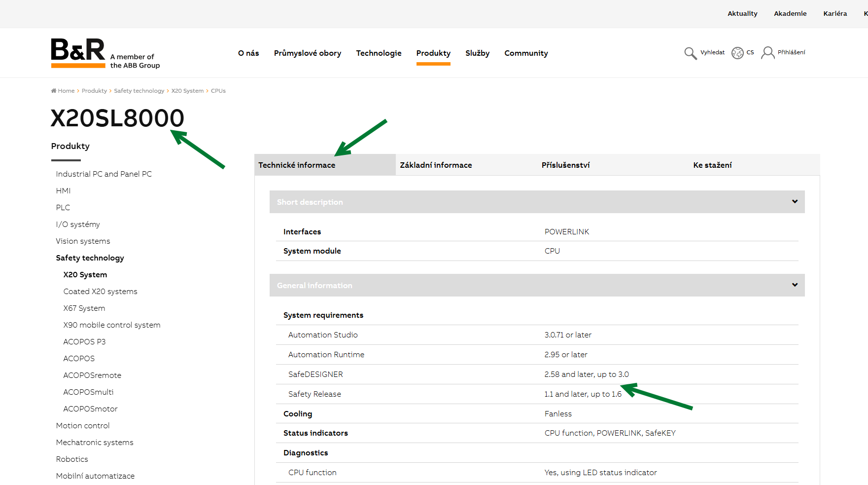Image resolution: width=868 pixels, height=485 pixels.
Task: Open the Průmyslové obory menu
Action: point(308,53)
